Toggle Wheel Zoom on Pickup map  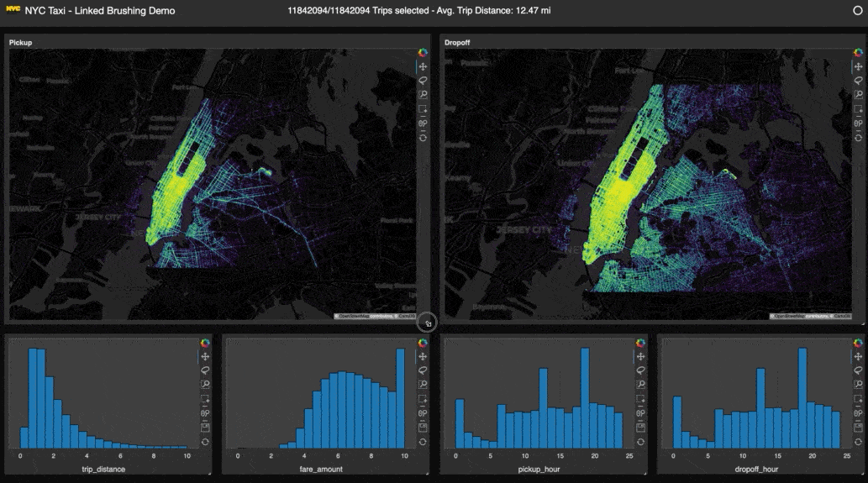pyautogui.click(x=423, y=123)
